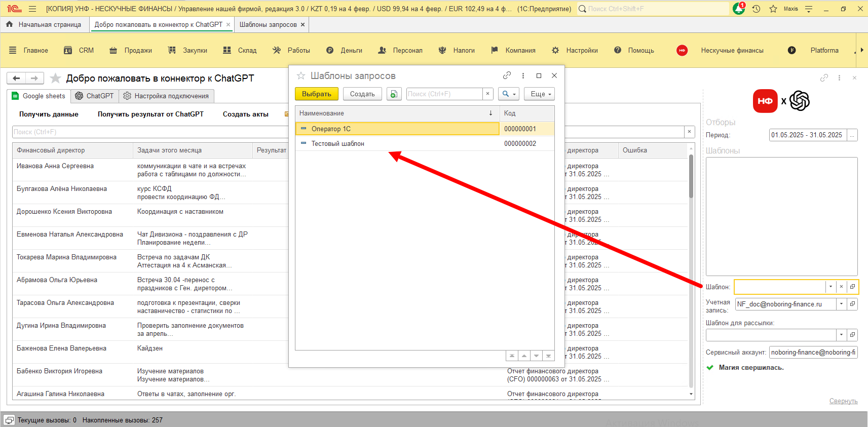Image resolution: width=868 pixels, height=427 pixels.
Task: Click the copy-create document icon in dialog
Action: coord(394,94)
